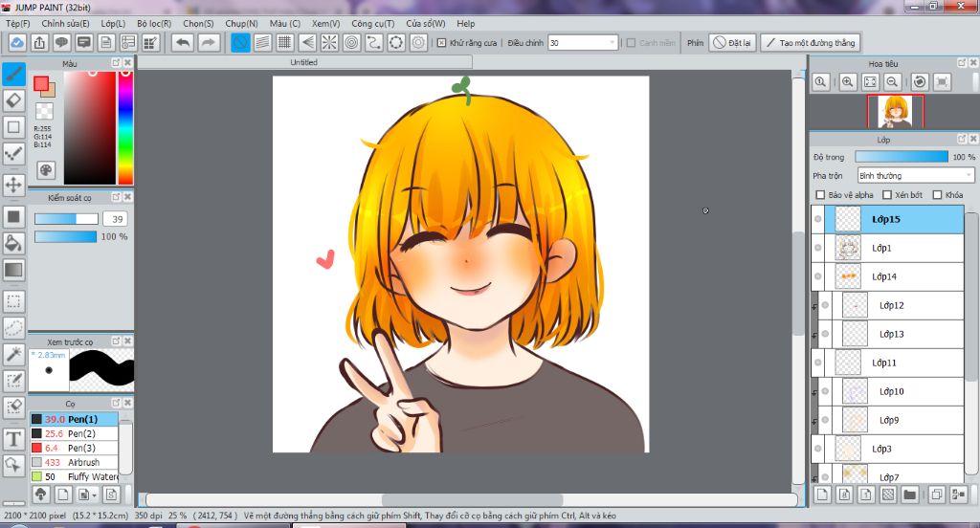This screenshot has width=980, height=528.
Task: Toggle visibility of Lớp1 layer
Action: click(818, 248)
